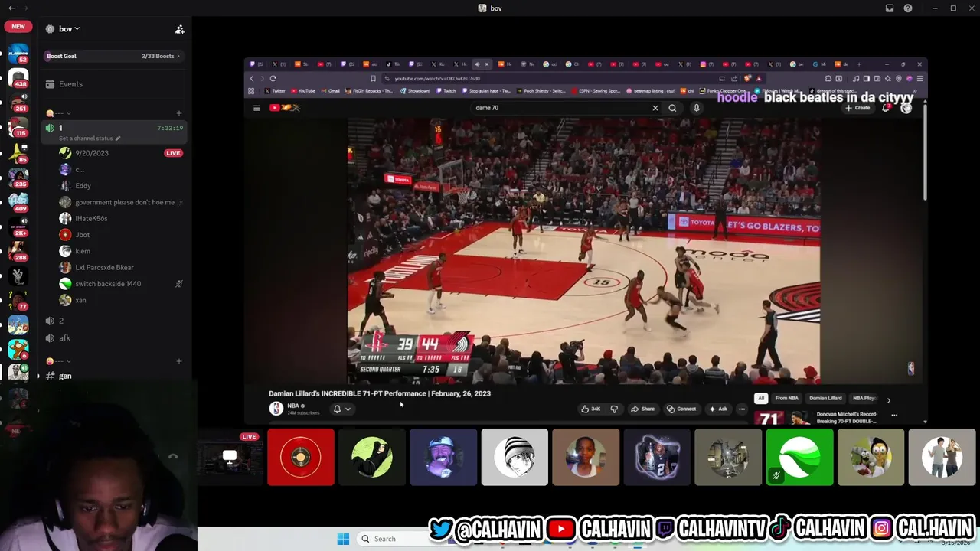980x551 pixels.
Task: Open YouTube notifications bell in stream
Action: [887, 108]
